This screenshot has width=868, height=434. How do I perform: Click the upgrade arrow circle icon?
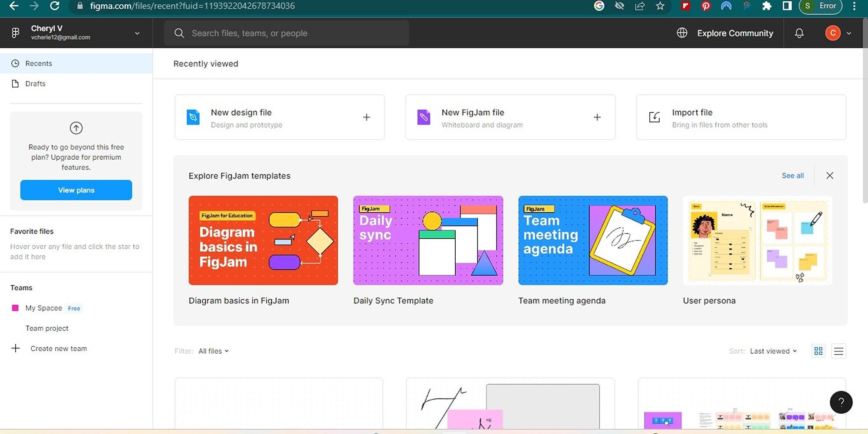[x=76, y=128]
